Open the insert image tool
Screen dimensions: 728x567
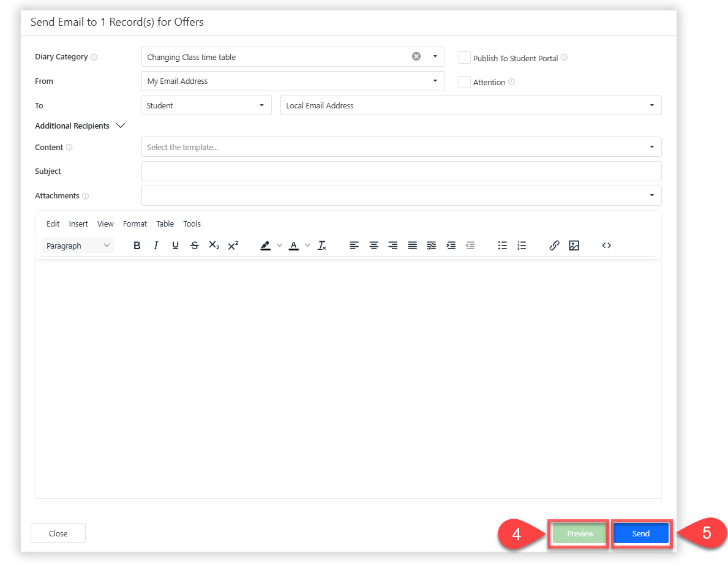tap(574, 246)
